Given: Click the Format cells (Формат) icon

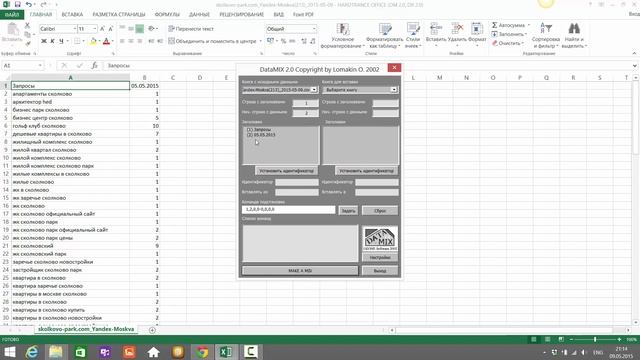Looking at the screenshot, I should point(476,29).
